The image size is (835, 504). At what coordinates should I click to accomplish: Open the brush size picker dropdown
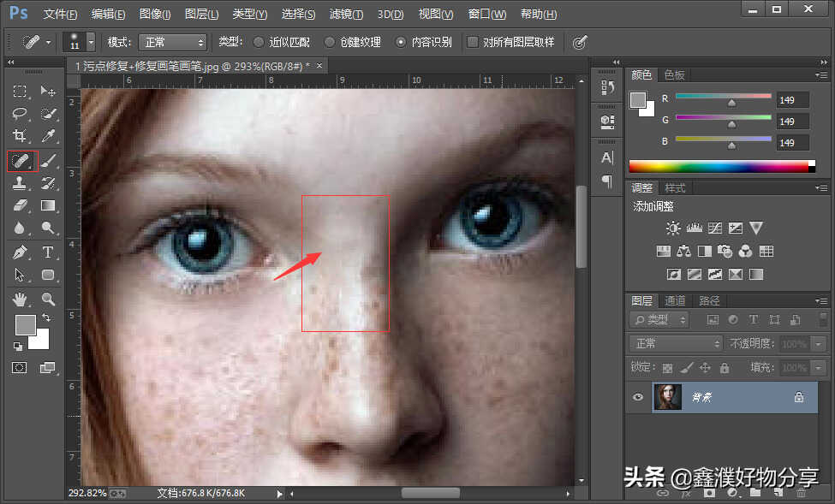[x=91, y=42]
